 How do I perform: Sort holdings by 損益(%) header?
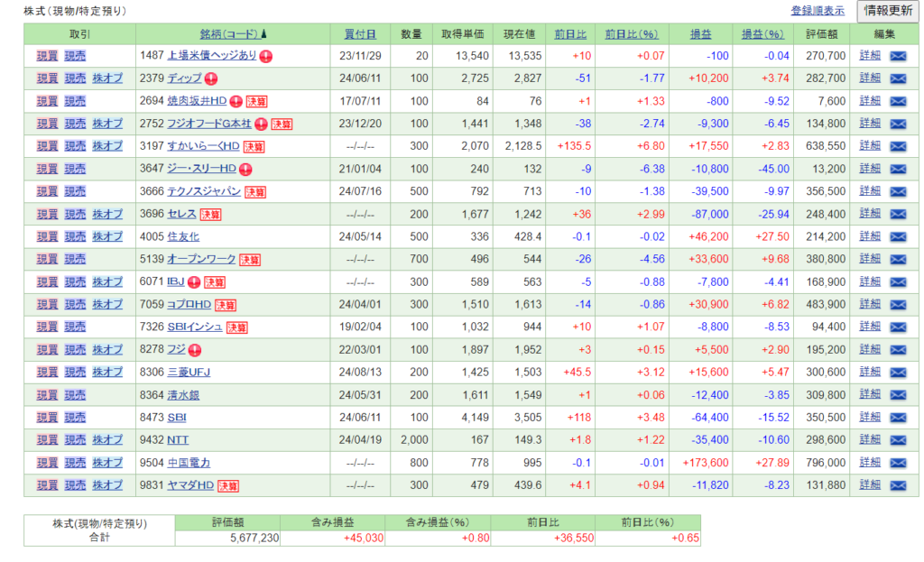point(762,34)
